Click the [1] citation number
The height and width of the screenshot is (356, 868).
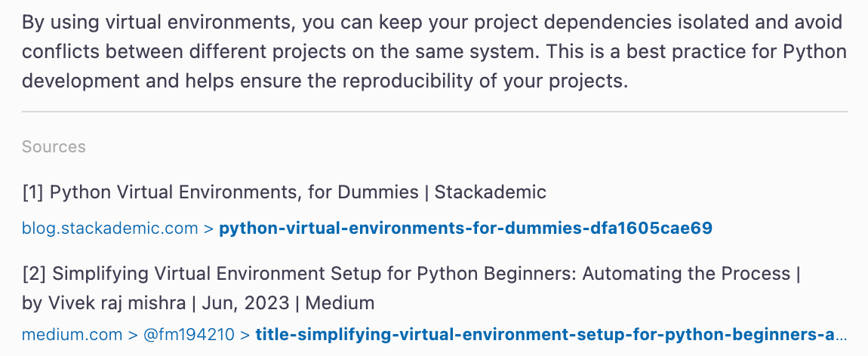point(32,192)
